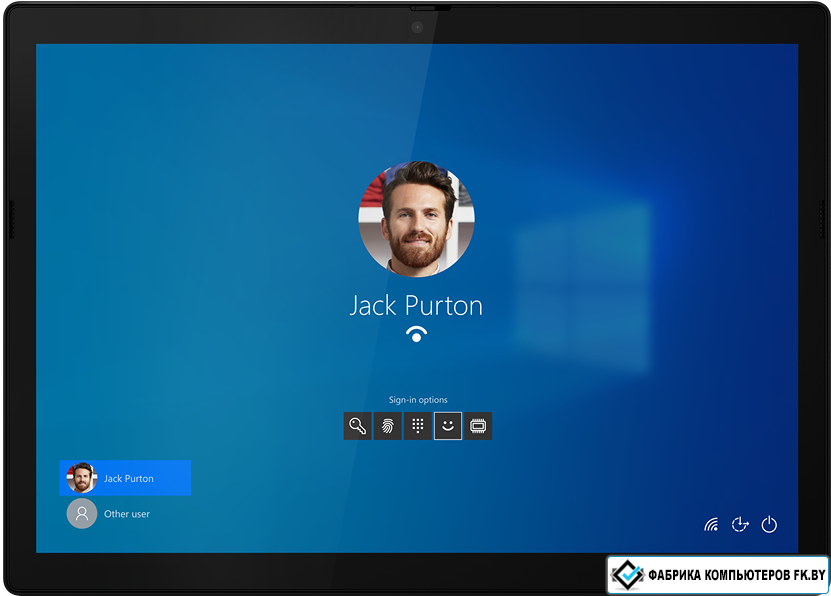Switch to Other user account
The image size is (831, 596).
point(125,513)
